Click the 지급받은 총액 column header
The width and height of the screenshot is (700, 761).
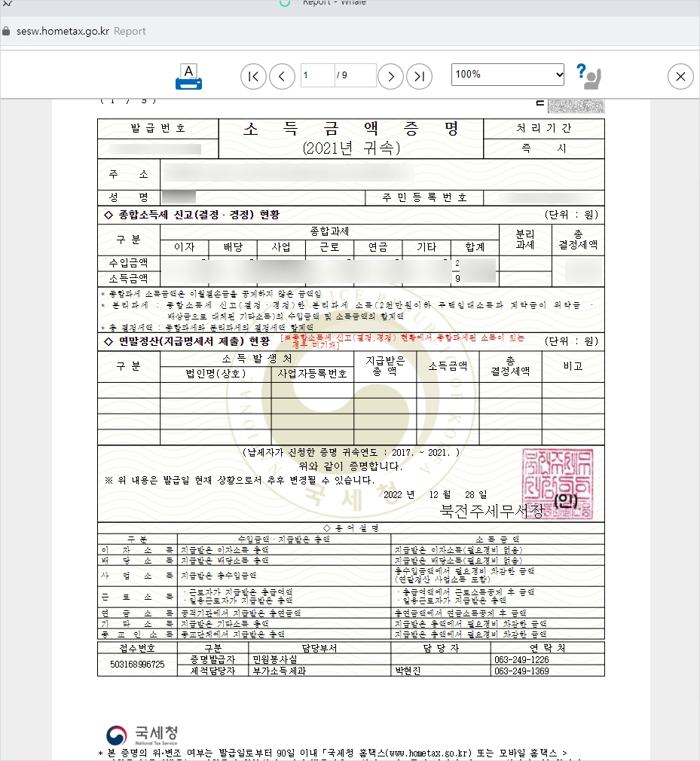point(385,366)
